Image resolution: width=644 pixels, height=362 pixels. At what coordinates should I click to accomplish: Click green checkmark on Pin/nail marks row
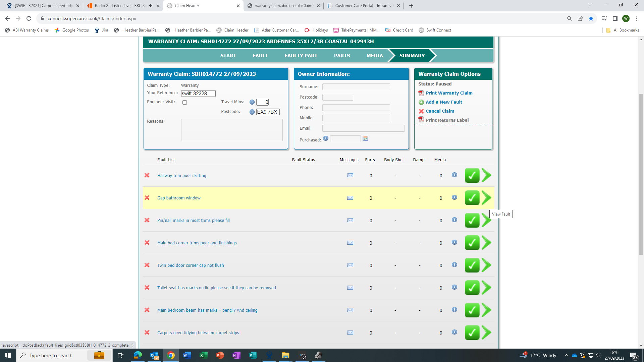pos(472,221)
